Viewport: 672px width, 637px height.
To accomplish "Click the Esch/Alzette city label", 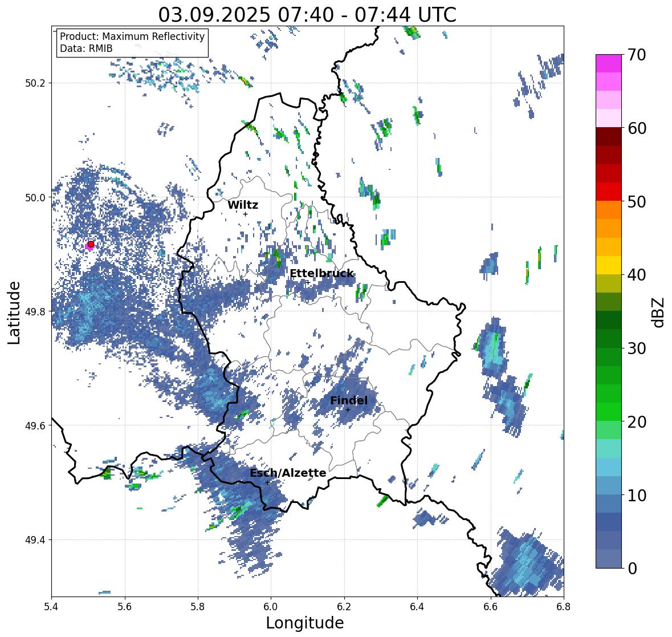I will pos(288,473).
